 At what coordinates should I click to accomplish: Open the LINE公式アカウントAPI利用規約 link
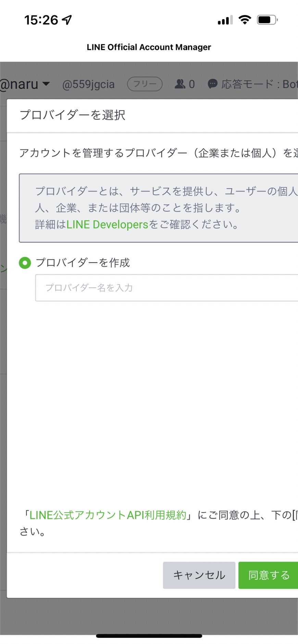pyautogui.click(x=108, y=515)
